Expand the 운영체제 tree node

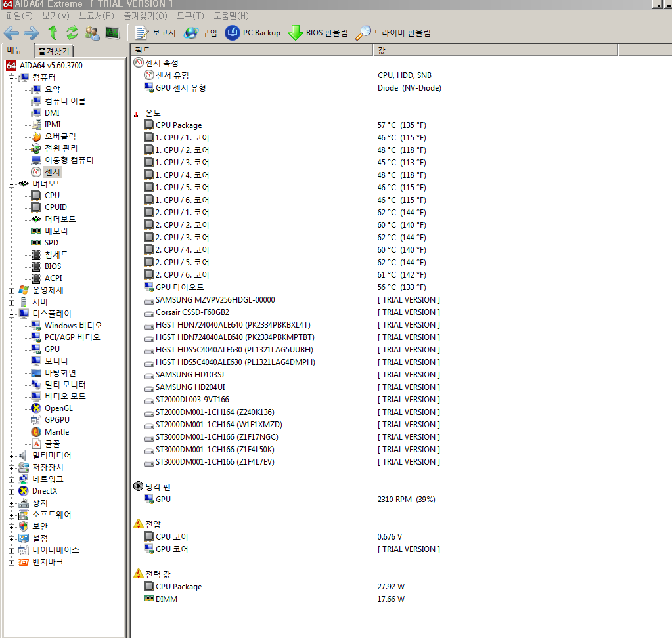(12, 291)
